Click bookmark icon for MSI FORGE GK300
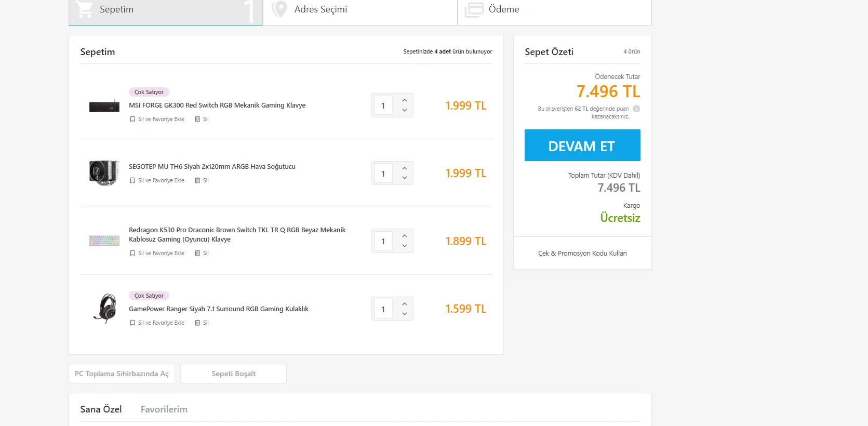The height and width of the screenshot is (426, 868). [132, 119]
